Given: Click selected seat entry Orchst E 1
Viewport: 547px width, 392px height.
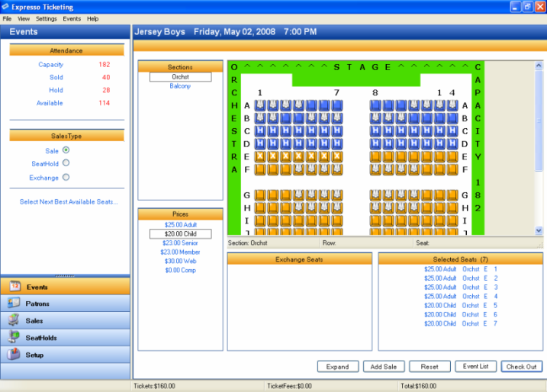Looking at the screenshot, I should click(x=461, y=269).
